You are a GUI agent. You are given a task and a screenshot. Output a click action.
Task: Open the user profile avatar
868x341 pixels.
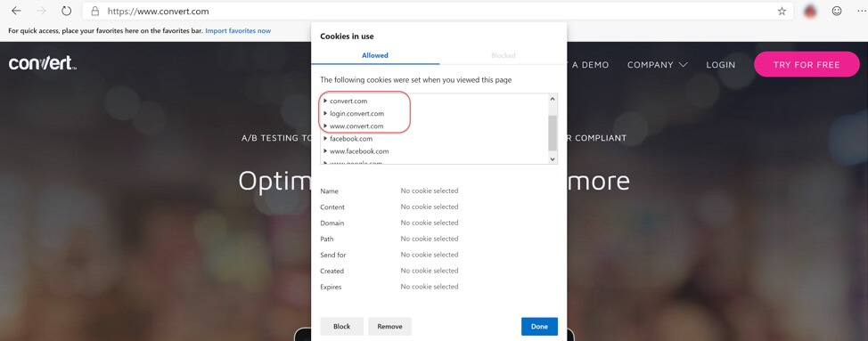click(810, 11)
